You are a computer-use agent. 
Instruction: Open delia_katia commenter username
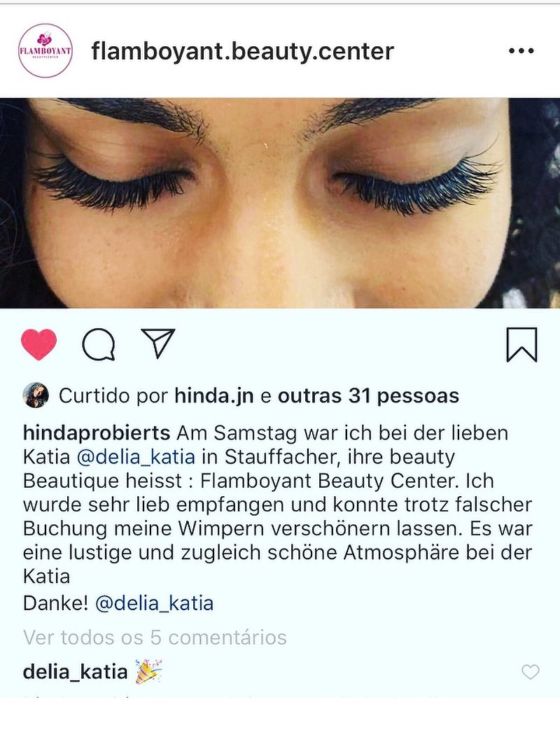click(x=75, y=672)
